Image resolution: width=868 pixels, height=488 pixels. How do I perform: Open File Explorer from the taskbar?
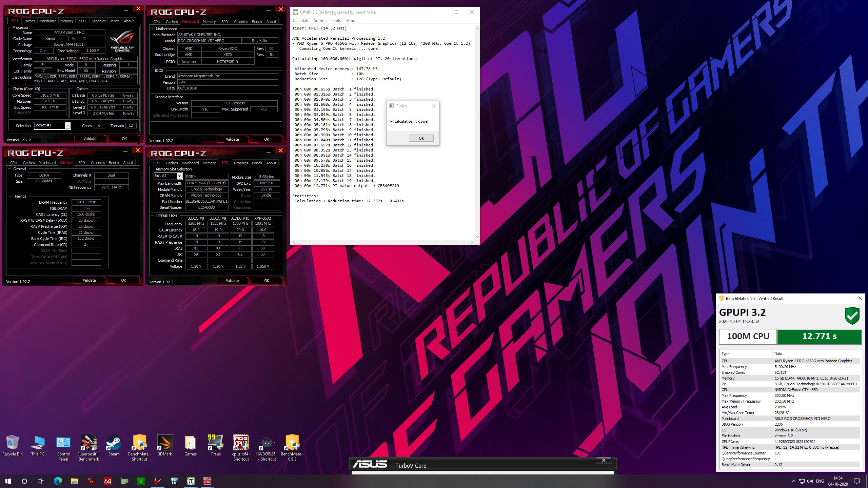tap(75, 481)
